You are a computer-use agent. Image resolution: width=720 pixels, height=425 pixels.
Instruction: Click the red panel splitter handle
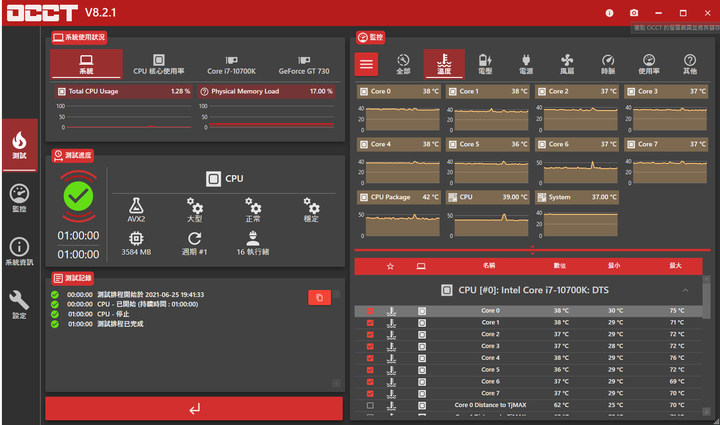[533, 250]
